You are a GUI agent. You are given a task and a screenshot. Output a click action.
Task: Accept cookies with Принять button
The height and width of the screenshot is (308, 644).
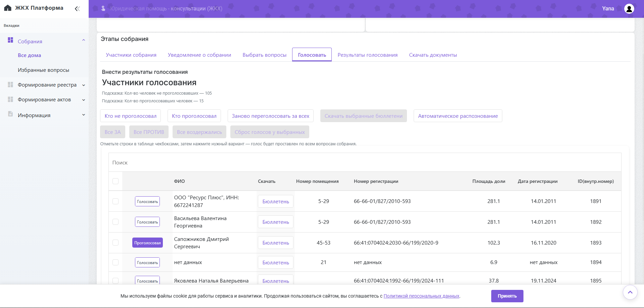point(507,296)
